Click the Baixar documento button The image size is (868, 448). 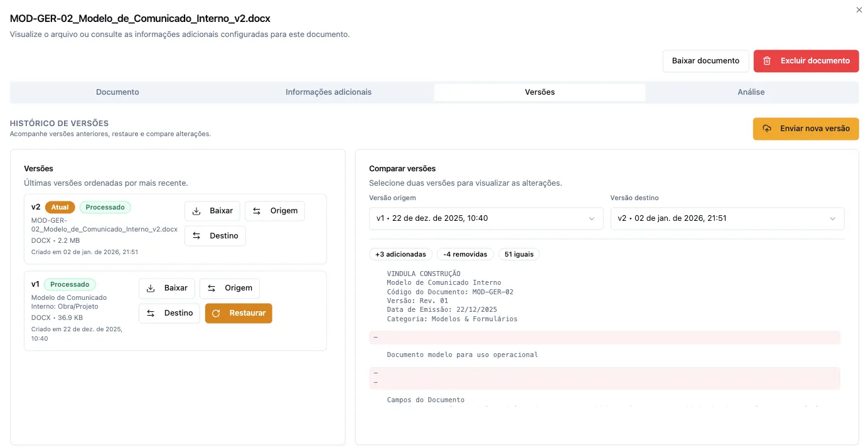(x=705, y=61)
